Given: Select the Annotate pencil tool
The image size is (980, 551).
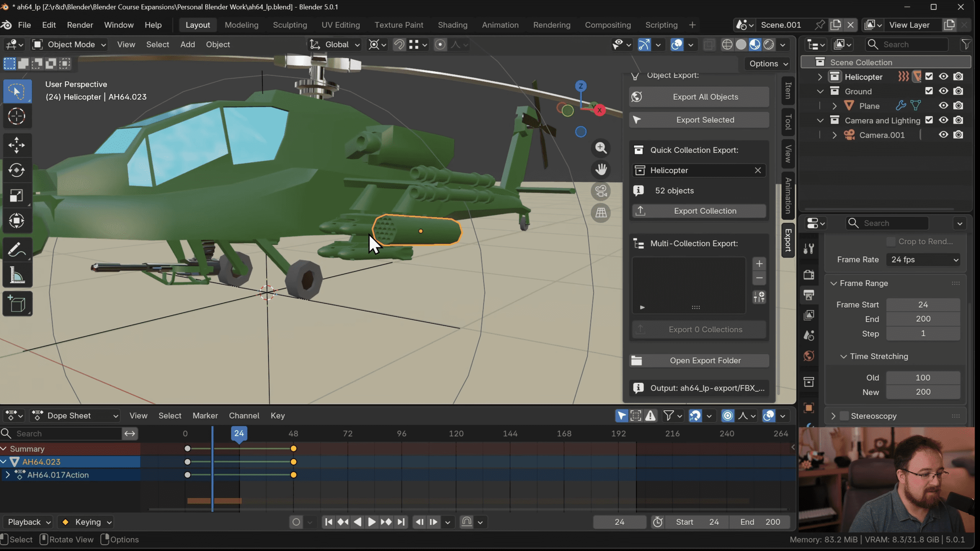Looking at the screenshot, I should coord(16,250).
